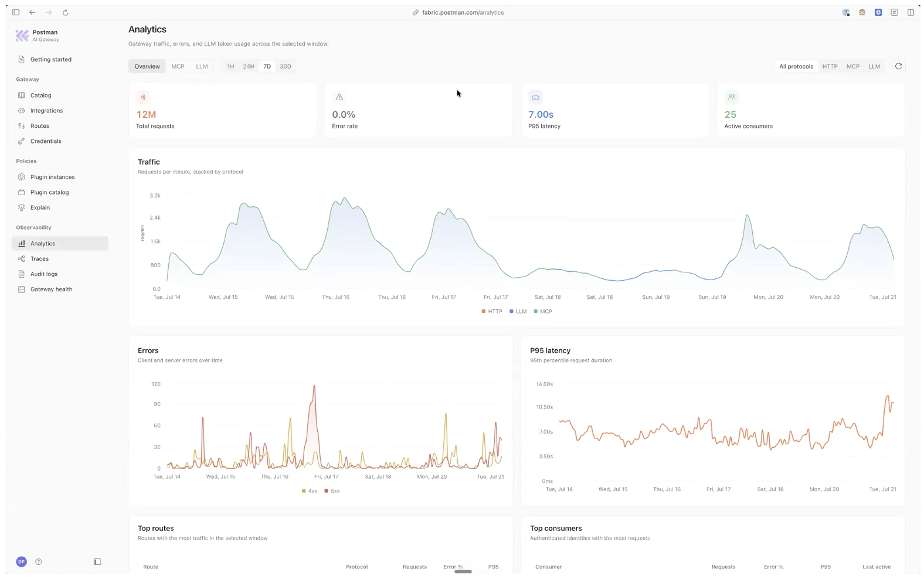This screenshot has width=924, height=586.
Task: Click the Top consumers heading
Action: [x=556, y=528]
